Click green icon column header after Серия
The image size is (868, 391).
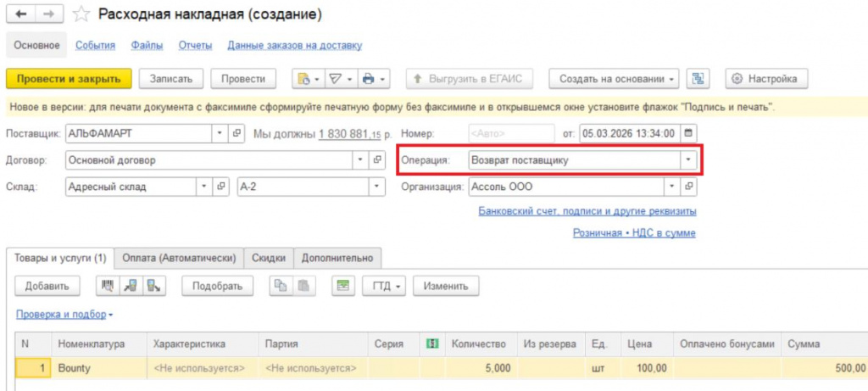pyautogui.click(x=431, y=344)
